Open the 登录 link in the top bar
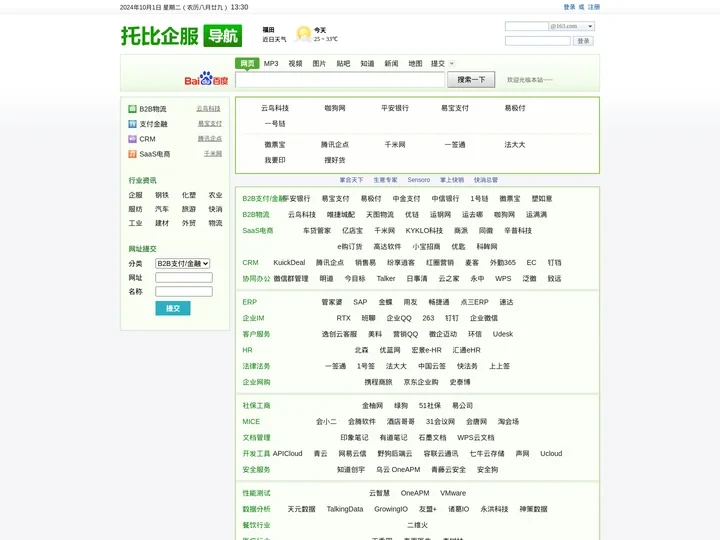Viewport: 720px width, 540px height. click(569, 7)
